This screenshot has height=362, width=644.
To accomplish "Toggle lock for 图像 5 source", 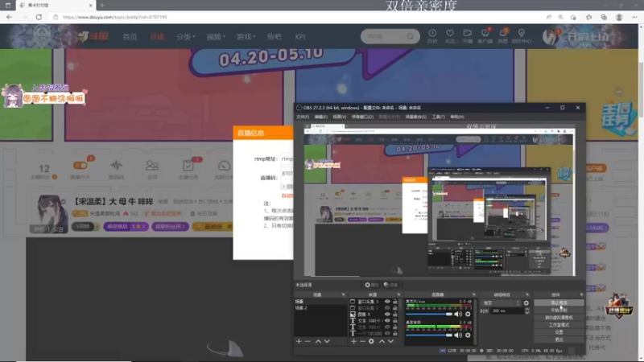I will pos(394,315).
